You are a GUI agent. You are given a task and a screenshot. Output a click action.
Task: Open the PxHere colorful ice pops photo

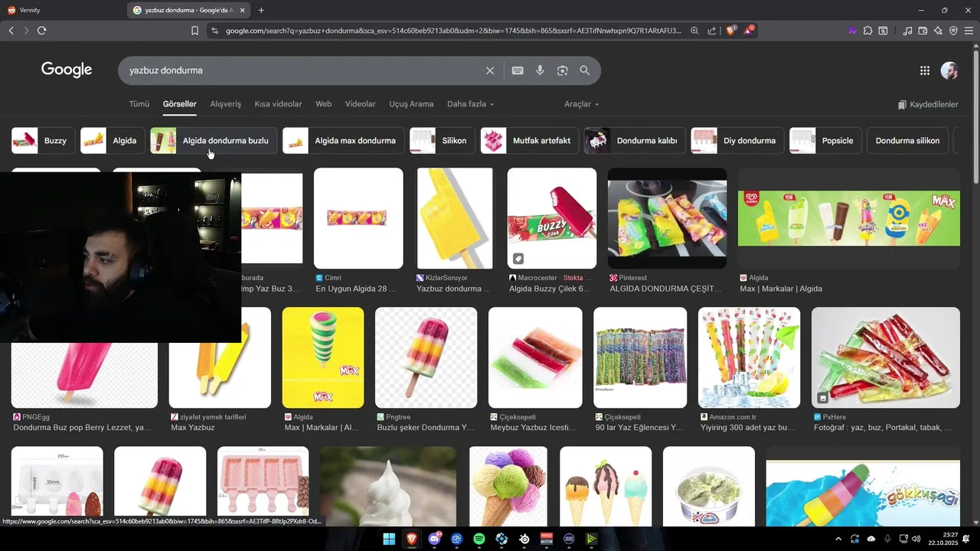(x=886, y=357)
